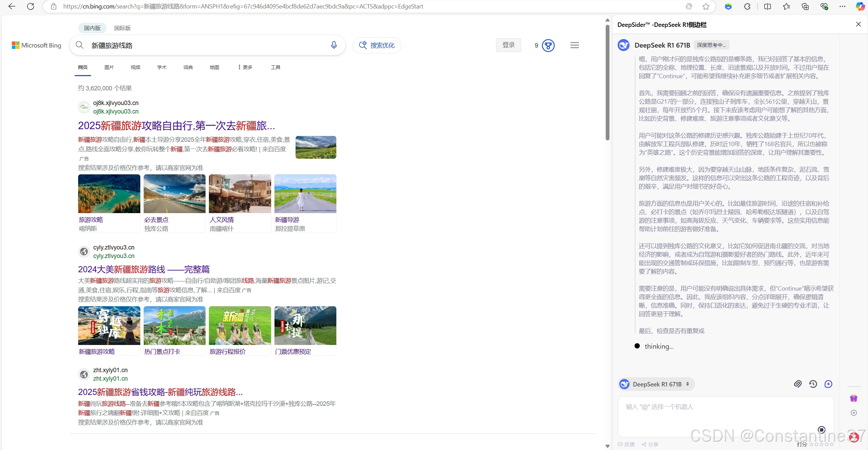Open Bing hamburger settings menu
868x450 pixels.
574,45
